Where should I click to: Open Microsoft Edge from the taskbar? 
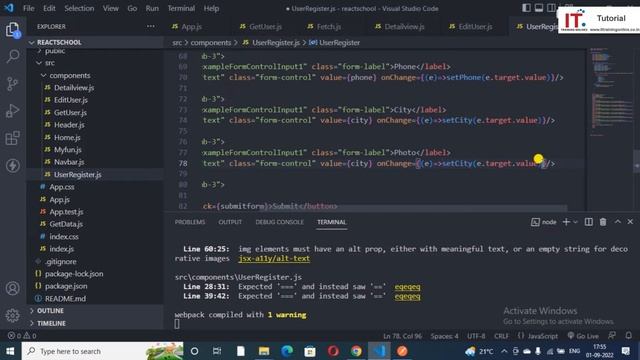pyautogui.click(x=287, y=351)
